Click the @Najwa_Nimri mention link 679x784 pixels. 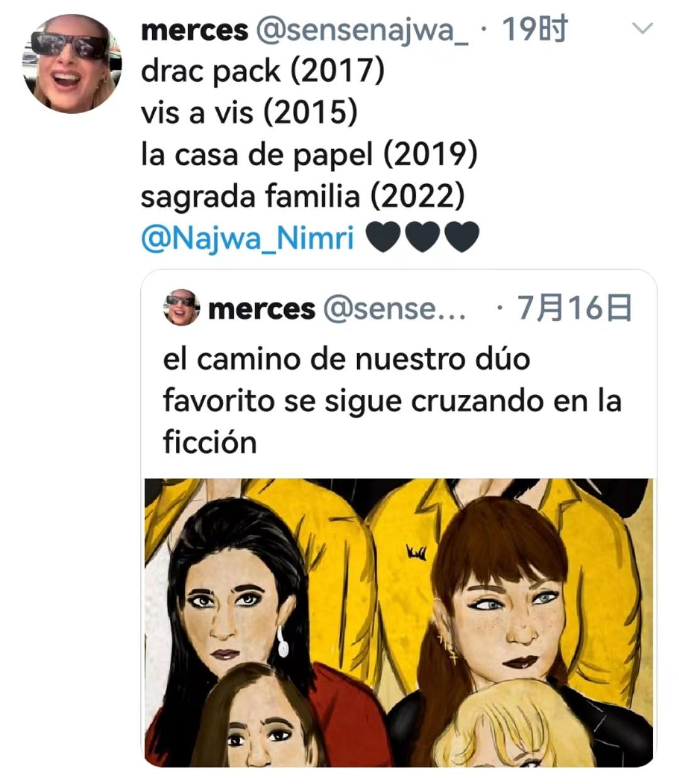click(x=248, y=238)
